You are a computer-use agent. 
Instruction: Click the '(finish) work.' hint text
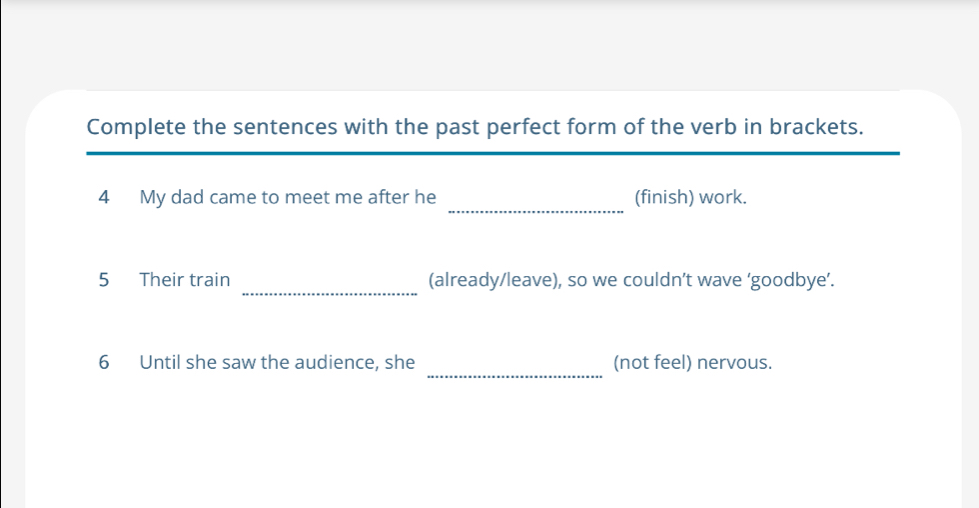pyautogui.click(x=691, y=198)
